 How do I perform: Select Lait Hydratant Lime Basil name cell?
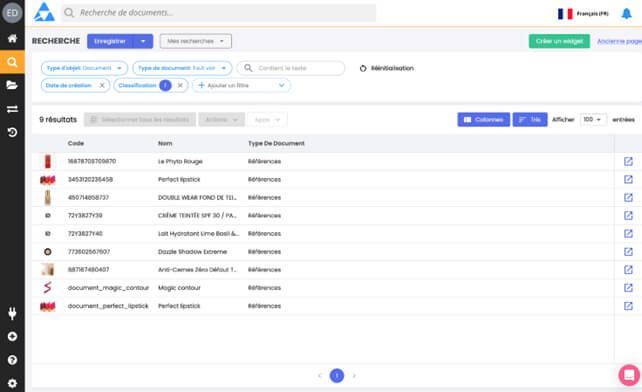point(199,233)
